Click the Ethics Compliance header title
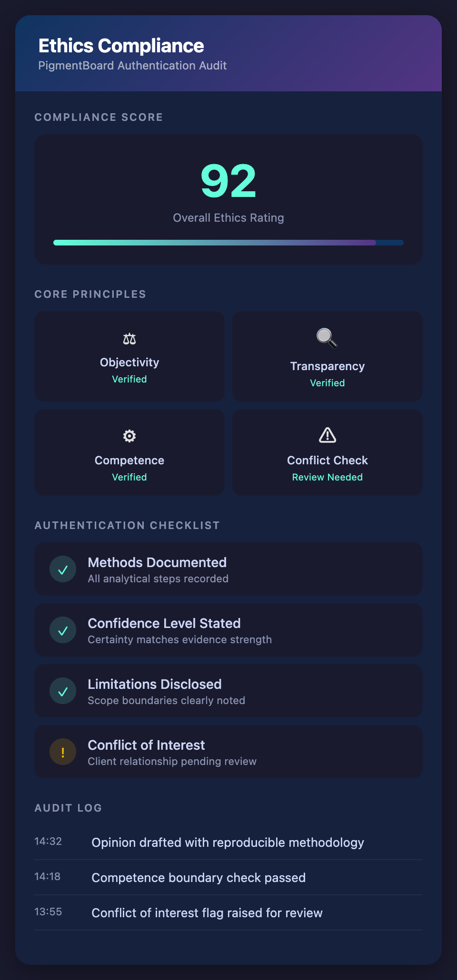Image resolution: width=457 pixels, height=980 pixels. pos(121,46)
